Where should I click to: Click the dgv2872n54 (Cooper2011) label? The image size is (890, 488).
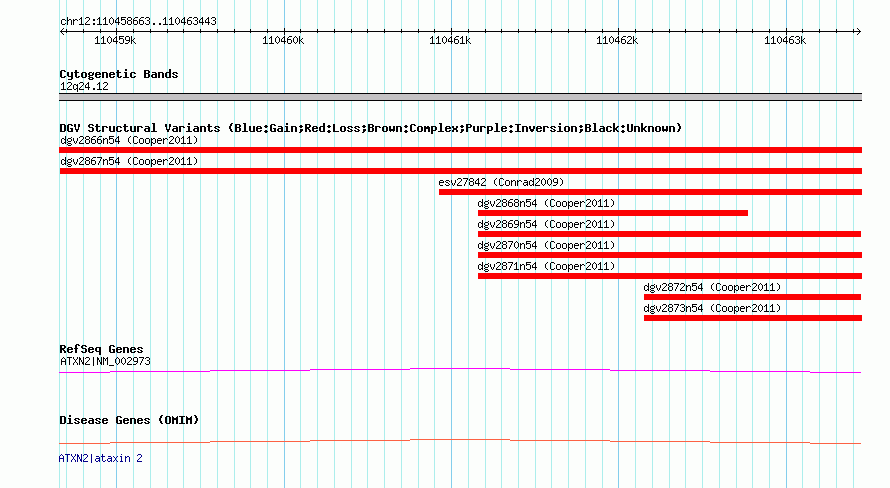(x=712, y=287)
